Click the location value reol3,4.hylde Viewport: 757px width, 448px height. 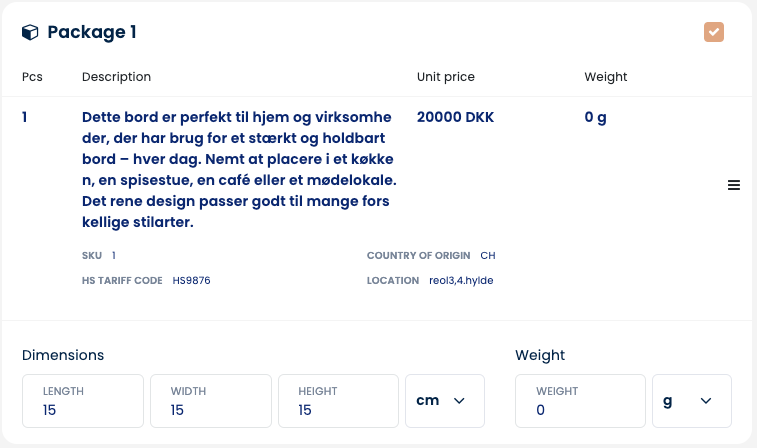click(x=461, y=281)
